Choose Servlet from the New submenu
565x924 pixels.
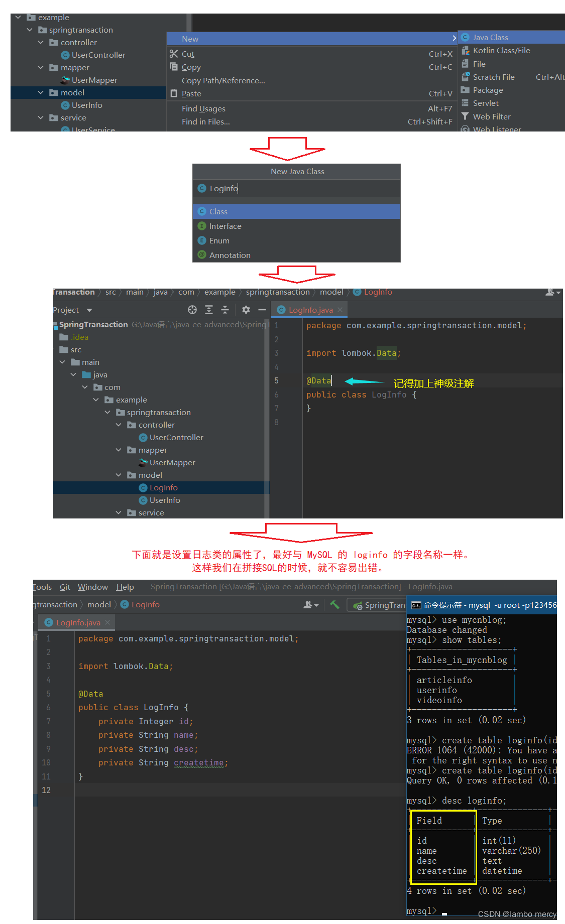511,103
